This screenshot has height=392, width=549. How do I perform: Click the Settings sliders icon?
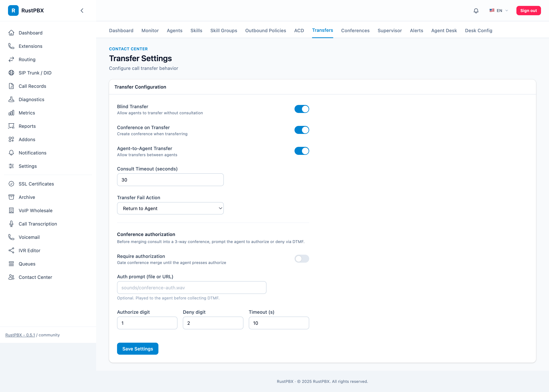coord(11,166)
